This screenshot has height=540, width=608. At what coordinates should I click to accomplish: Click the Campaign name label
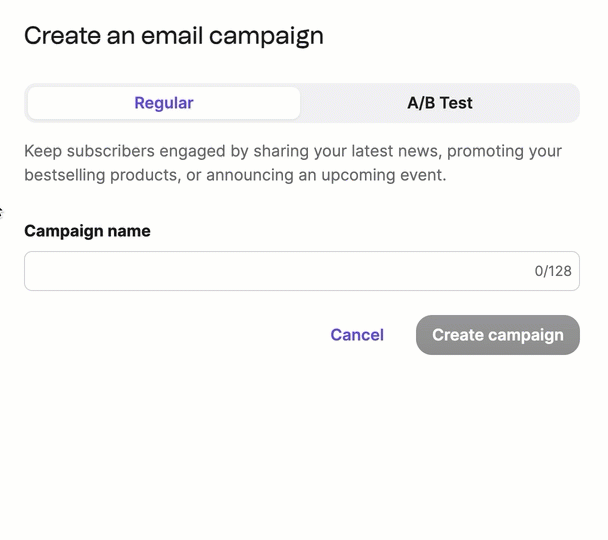point(87,231)
